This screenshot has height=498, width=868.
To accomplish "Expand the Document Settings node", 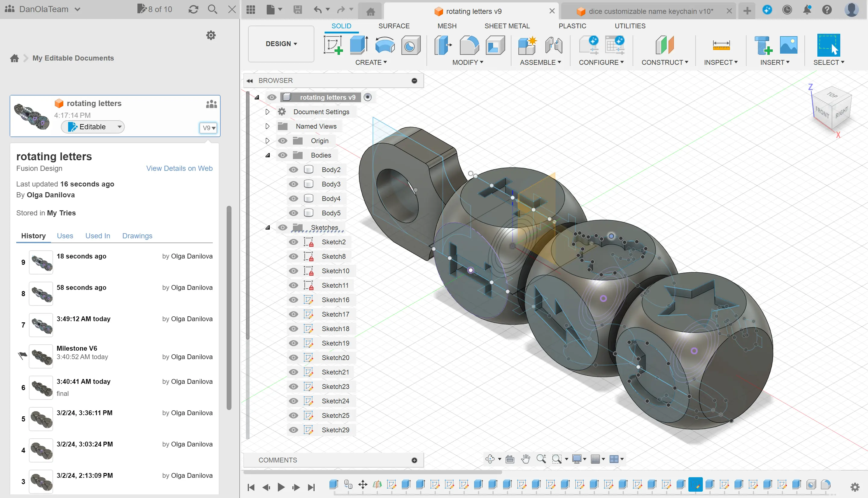I will coord(268,112).
